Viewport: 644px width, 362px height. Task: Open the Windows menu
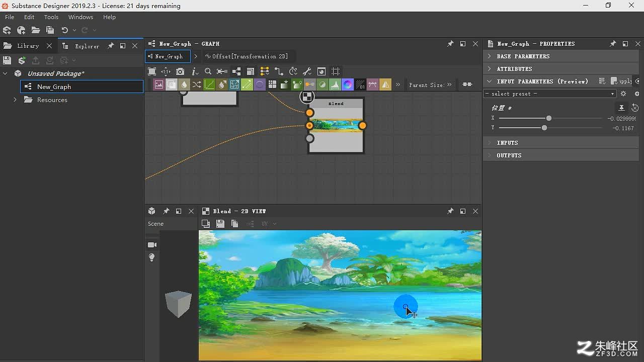tap(80, 17)
